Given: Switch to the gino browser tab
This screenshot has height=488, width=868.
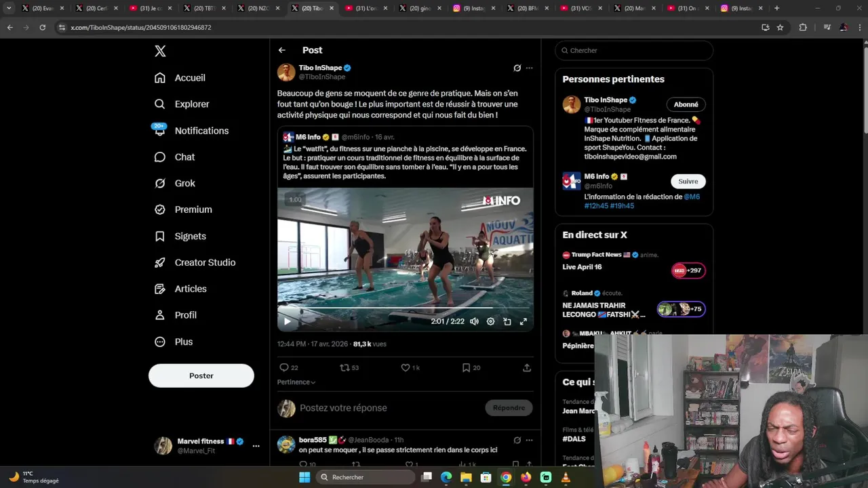Looking at the screenshot, I should (420, 8).
